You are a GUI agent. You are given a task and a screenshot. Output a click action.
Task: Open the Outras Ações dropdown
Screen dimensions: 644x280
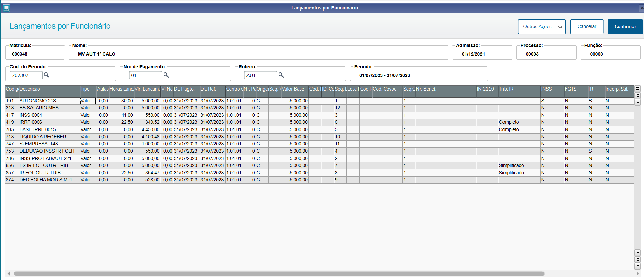[x=542, y=26]
